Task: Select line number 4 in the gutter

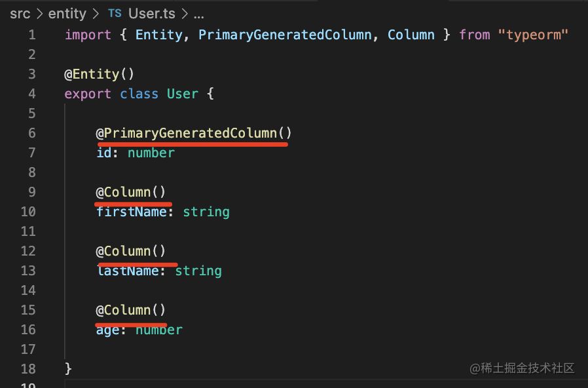Action: pos(31,94)
